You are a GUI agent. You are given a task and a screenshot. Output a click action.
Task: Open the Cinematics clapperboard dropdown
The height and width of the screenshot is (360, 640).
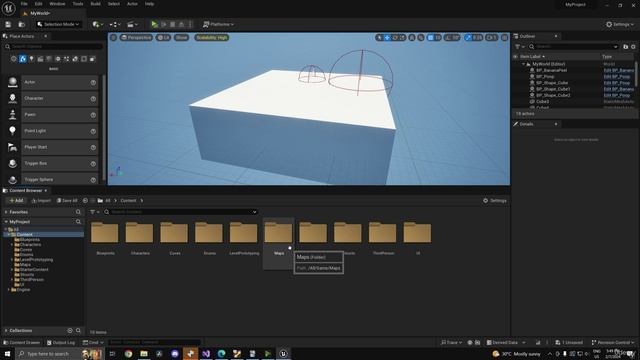133,24
